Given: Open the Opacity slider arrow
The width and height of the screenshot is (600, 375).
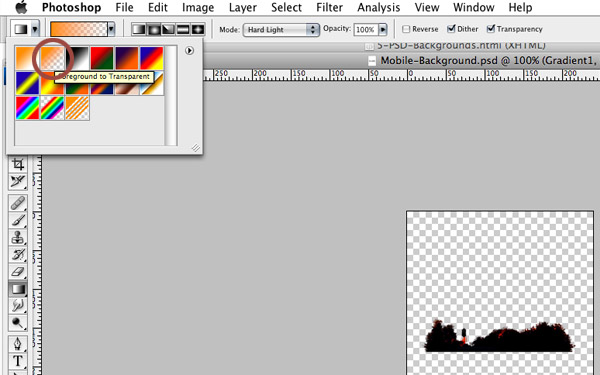Looking at the screenshot, I should tap(383, 29).
